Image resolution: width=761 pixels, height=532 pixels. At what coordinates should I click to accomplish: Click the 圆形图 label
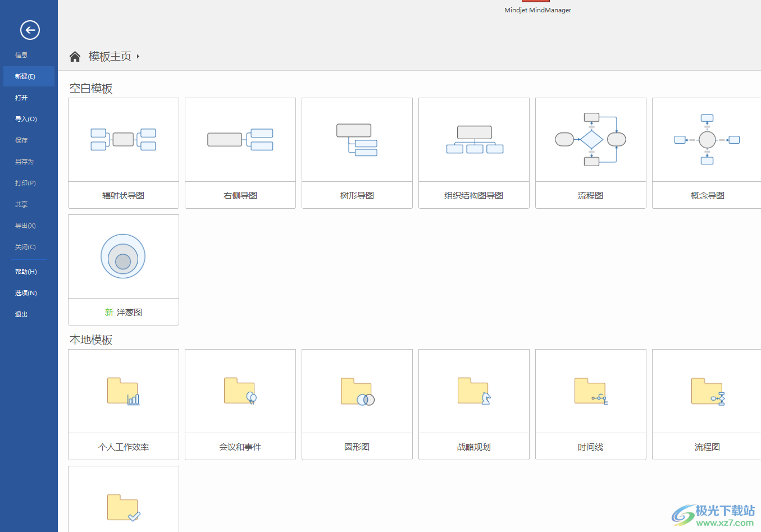pos(357,447)
